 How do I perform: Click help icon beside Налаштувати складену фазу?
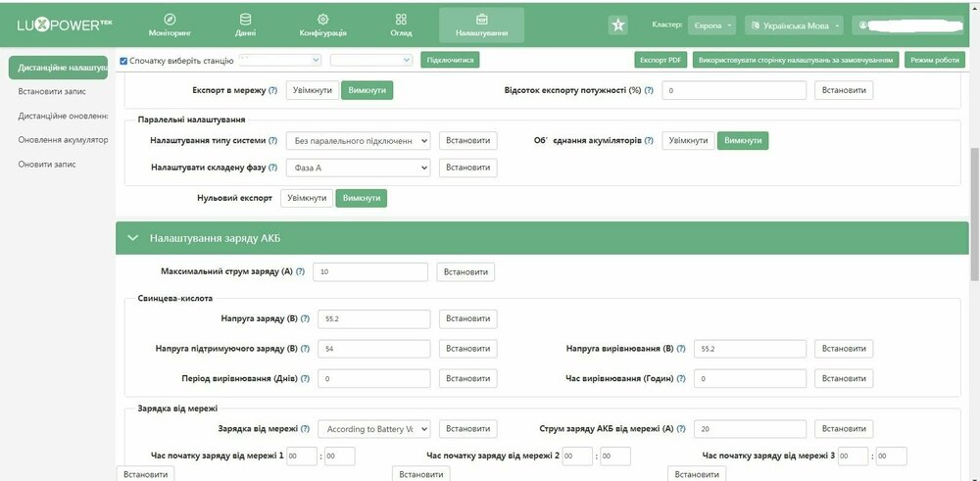coord(272,168)
